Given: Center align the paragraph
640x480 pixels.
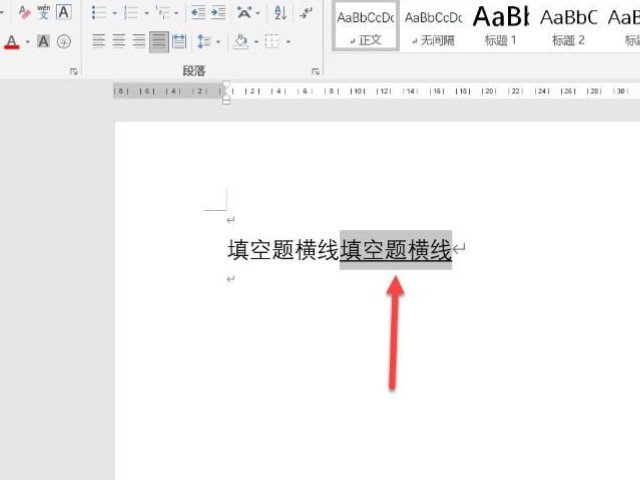Looking at the screenshot, I should click(119, 41).
